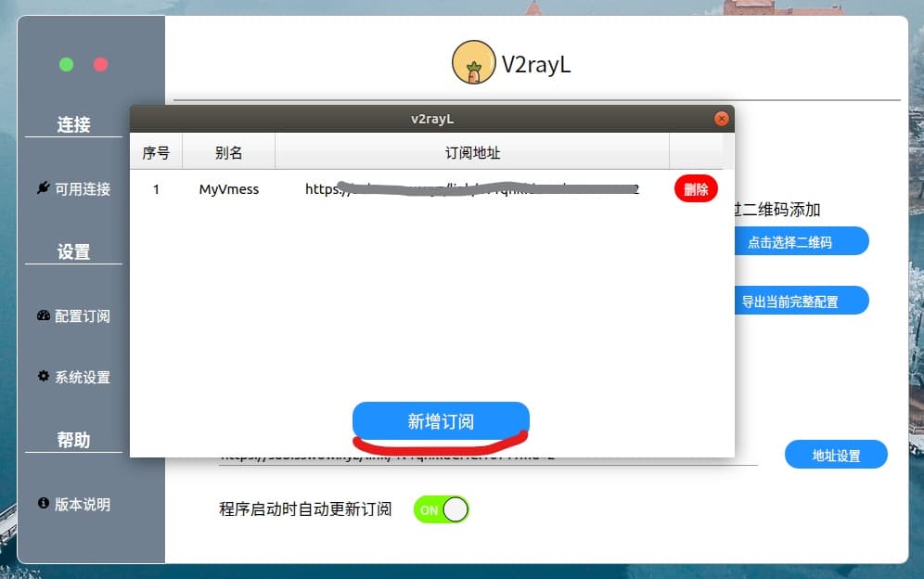
Task: Click the 订阅地址 column header
Action: coord(472,153)
